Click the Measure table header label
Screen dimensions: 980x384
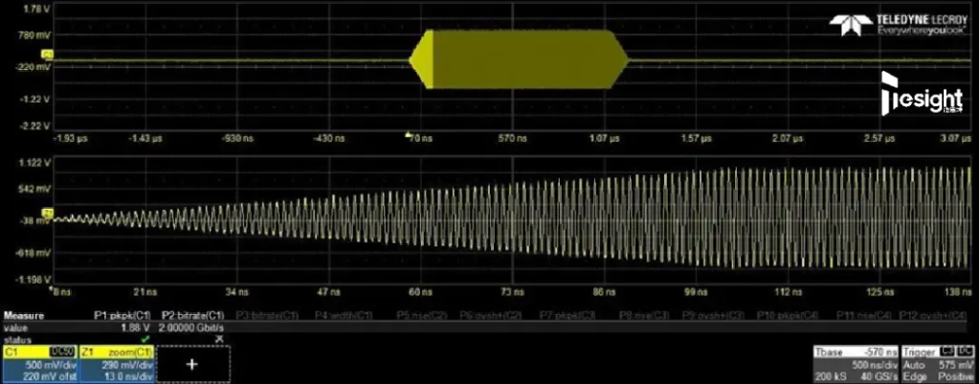click(x=24, y=316)
